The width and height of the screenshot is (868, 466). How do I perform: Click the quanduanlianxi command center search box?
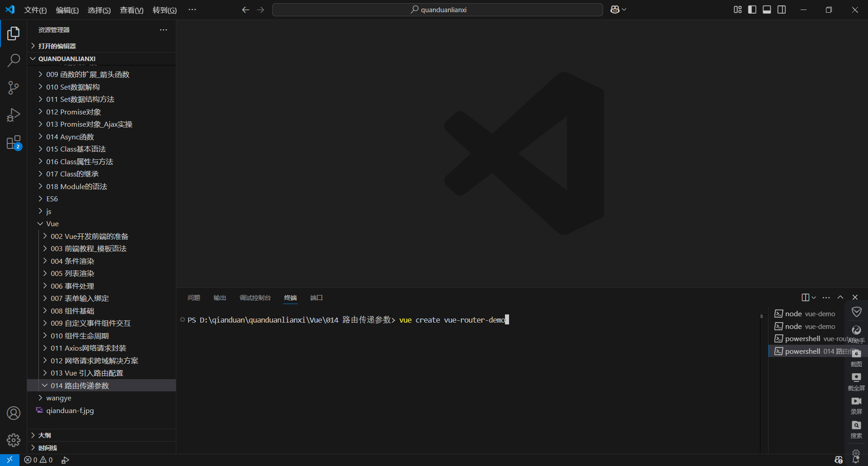coord(437,10)
